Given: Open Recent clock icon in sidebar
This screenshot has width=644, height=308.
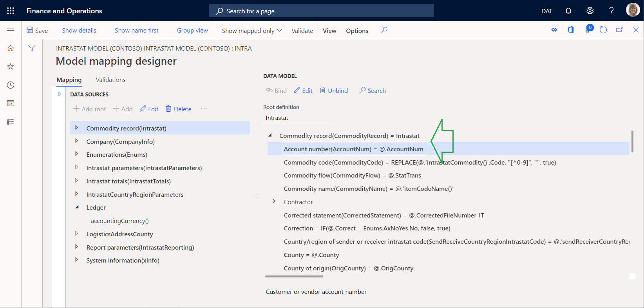Looking at the screenshot, I should pos(11,85).
